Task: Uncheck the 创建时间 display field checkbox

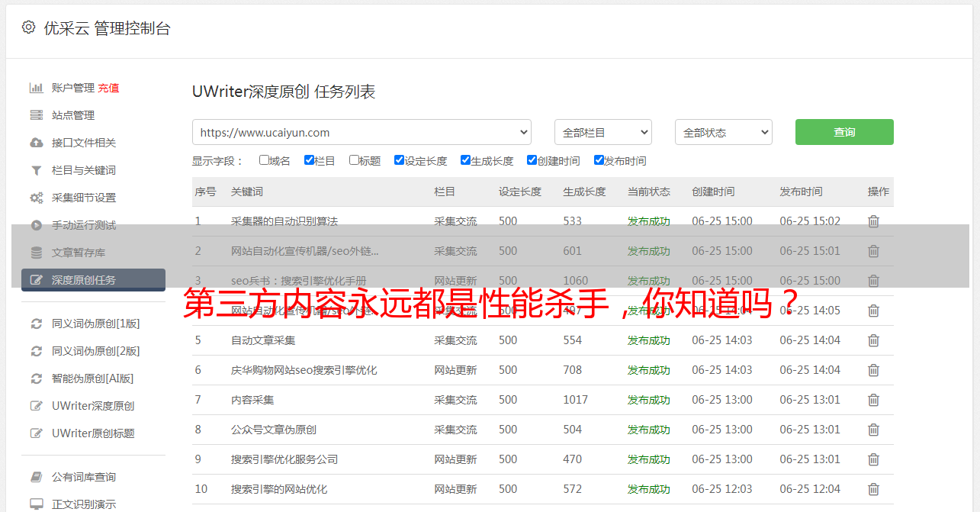Action: [x=532, y=160]
